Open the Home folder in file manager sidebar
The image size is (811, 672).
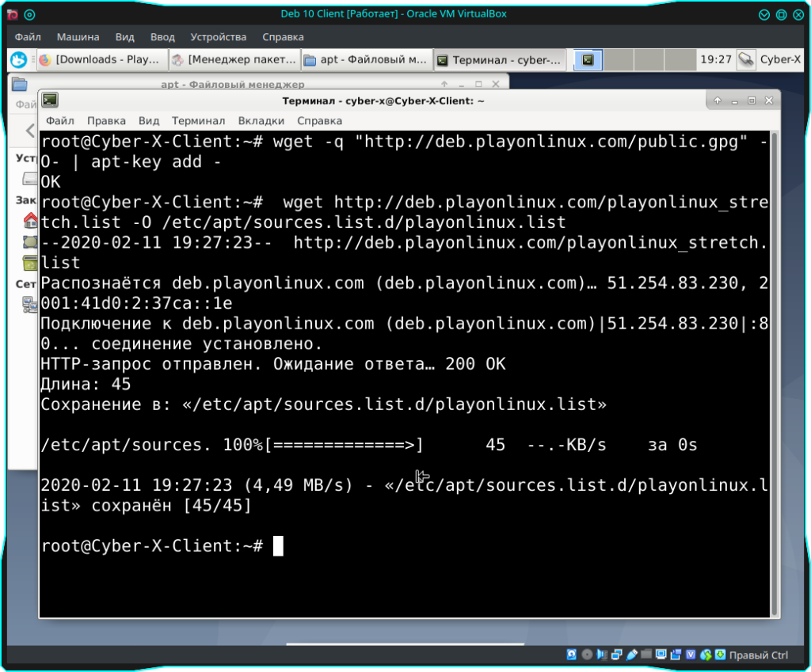point(30,219)
